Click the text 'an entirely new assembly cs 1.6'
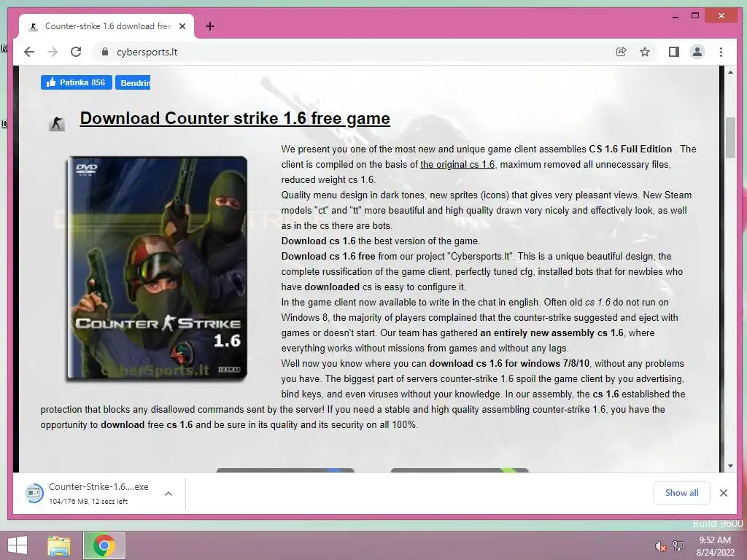 tap(551, 332)
